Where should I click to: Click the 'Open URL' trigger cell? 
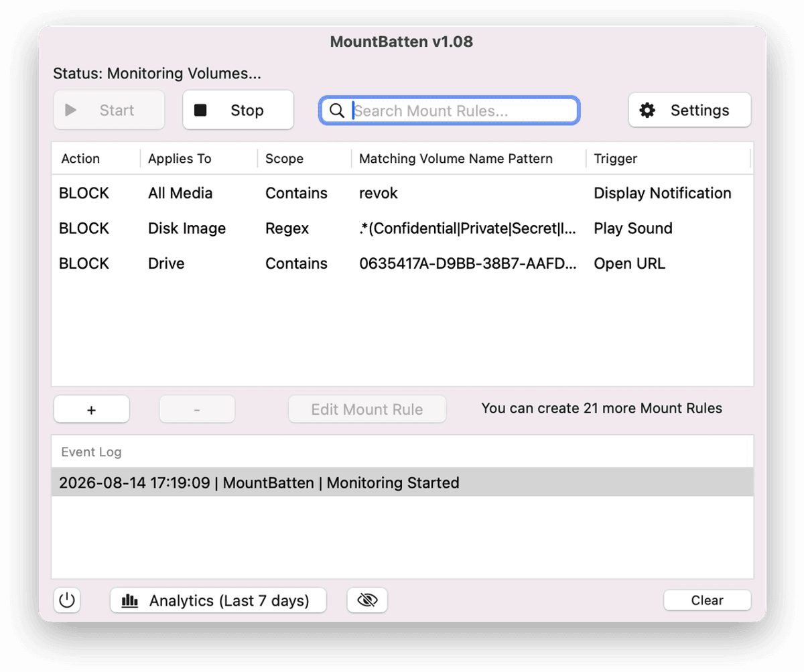pos(630,264)
